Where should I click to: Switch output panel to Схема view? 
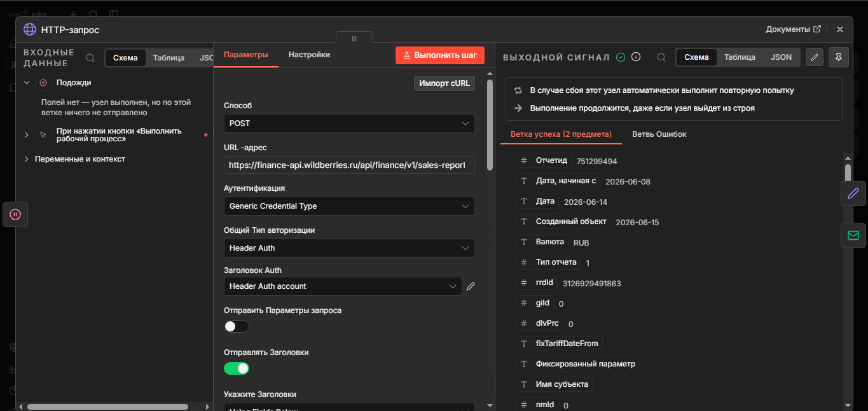click(696, 57)
